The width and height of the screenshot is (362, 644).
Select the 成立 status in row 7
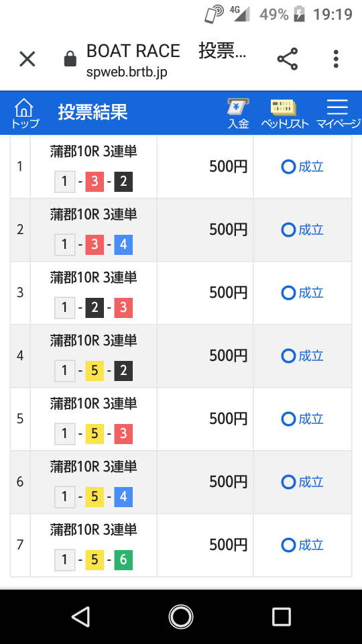[x=302, y=545]
